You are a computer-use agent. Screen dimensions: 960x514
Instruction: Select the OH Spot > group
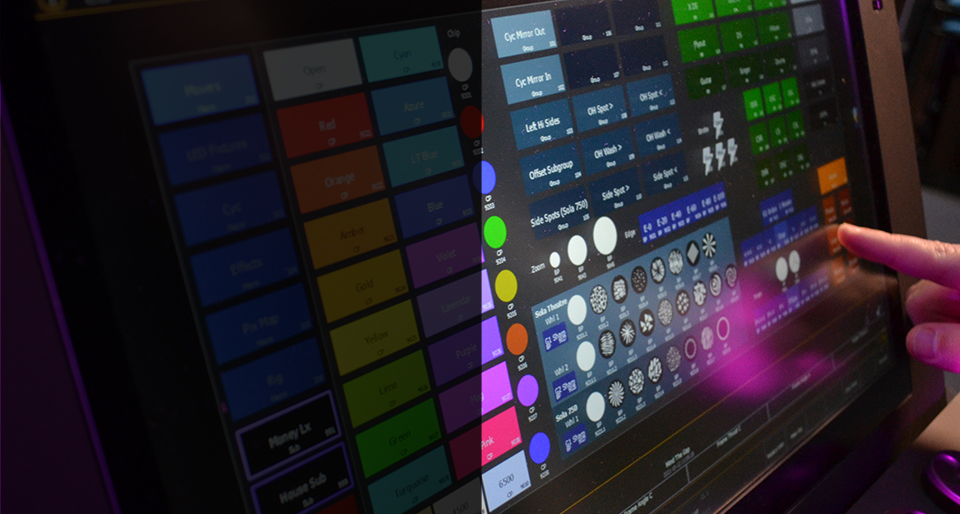pos(600,108)
